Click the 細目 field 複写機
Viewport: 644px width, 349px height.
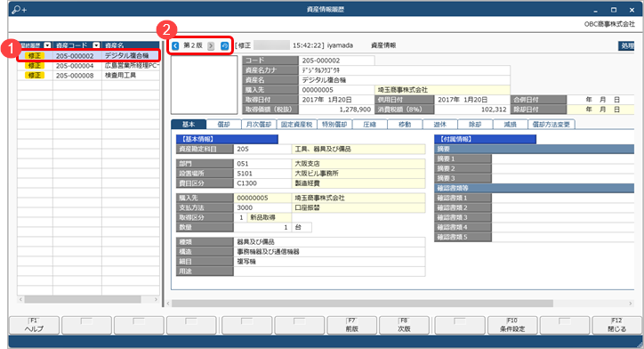click(329, 262)
